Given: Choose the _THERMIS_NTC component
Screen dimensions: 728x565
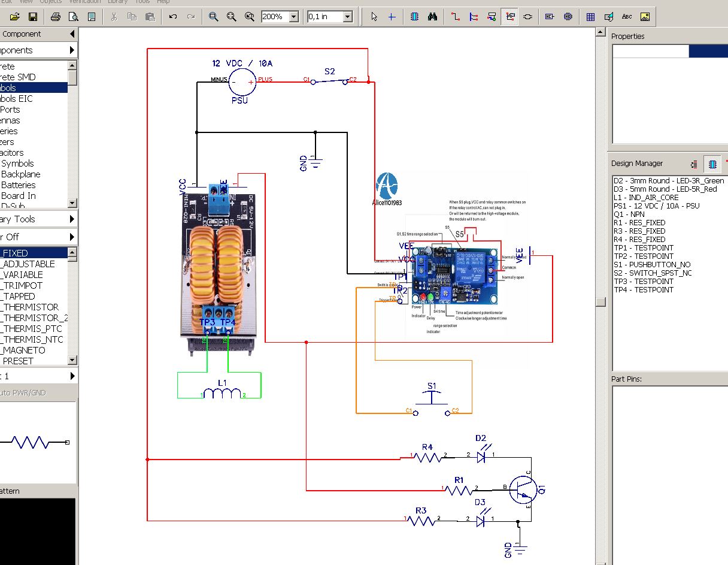Looking at the screenshot, I should coord(34,339).
